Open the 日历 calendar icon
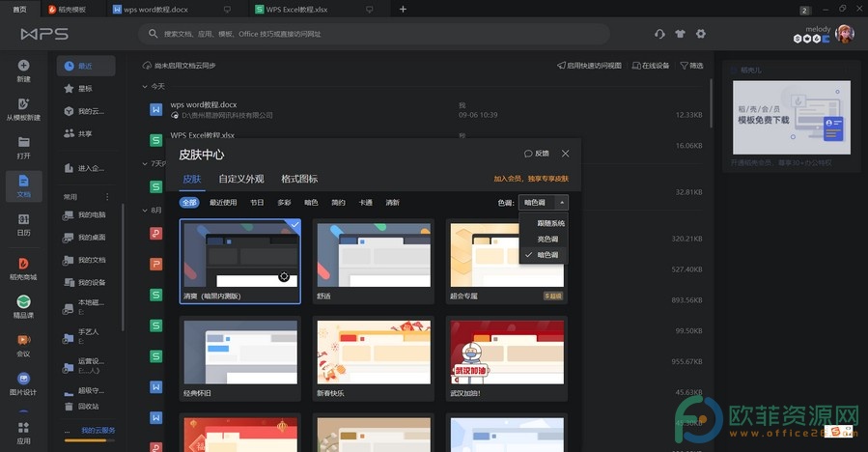Screen dimensions: 868x452 point(23,219)
